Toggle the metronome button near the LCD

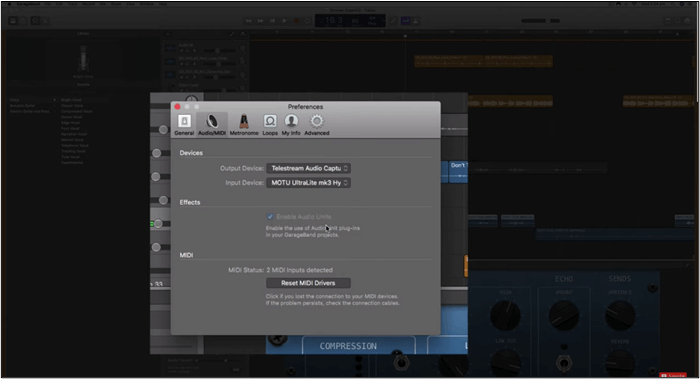pyautogui.click(x=415, y=21)
